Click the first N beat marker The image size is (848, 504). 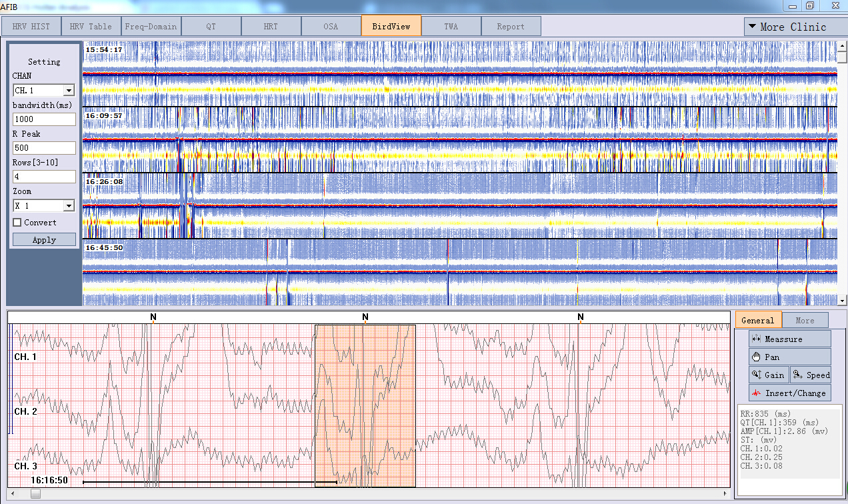coord(153,317)
